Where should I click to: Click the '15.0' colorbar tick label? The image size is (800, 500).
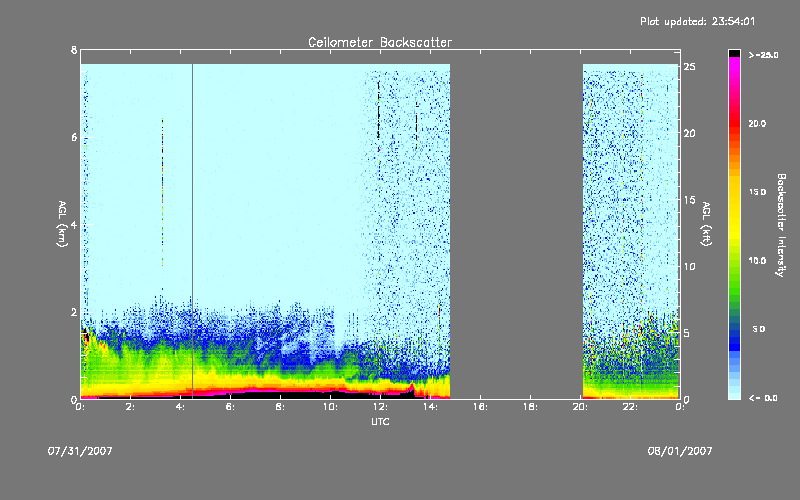[x=757, y=192]
